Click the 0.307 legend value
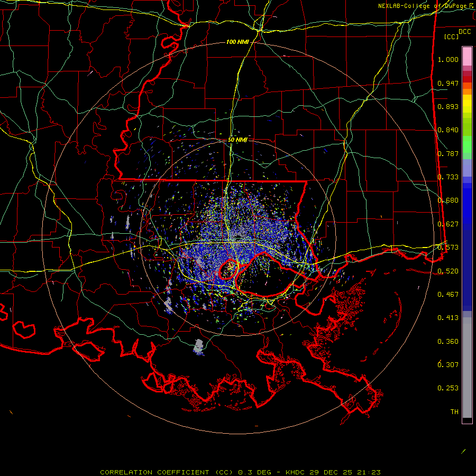Image resolution: width=476 pixels, height=476 pixels. tap(448, 364)
